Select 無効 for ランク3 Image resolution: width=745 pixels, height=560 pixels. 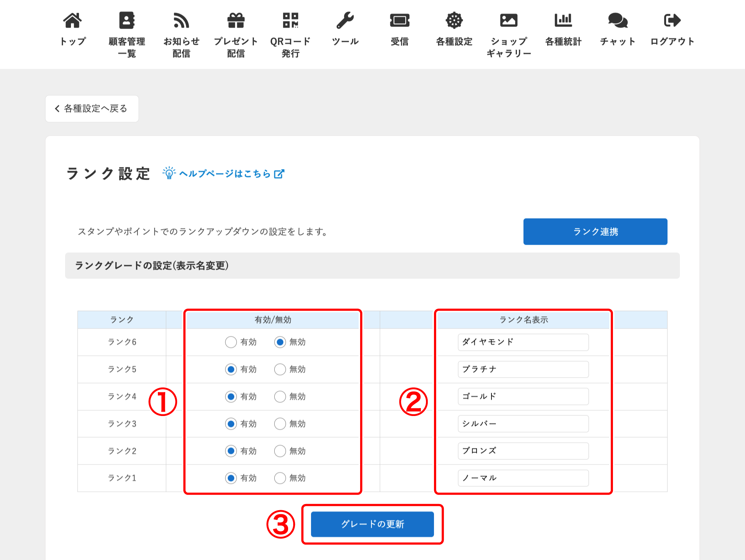pyautogui.click(x=280, y=424)
